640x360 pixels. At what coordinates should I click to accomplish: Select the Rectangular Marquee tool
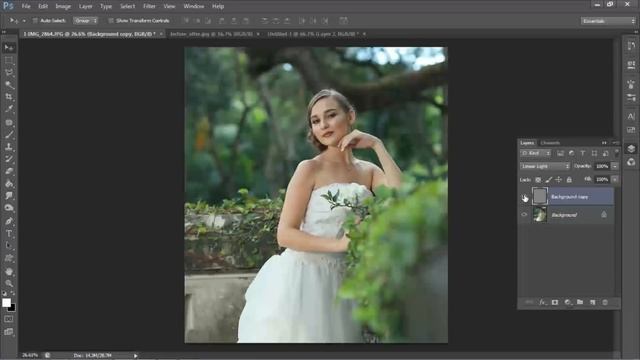9,60
